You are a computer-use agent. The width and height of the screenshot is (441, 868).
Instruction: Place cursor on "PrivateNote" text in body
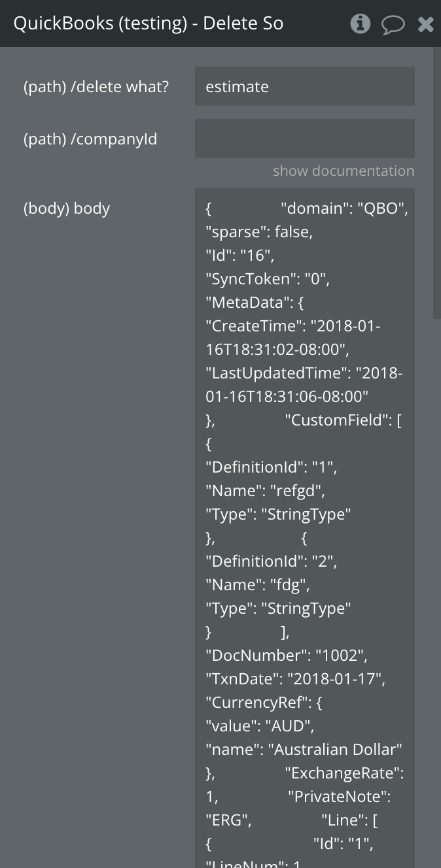339,797
